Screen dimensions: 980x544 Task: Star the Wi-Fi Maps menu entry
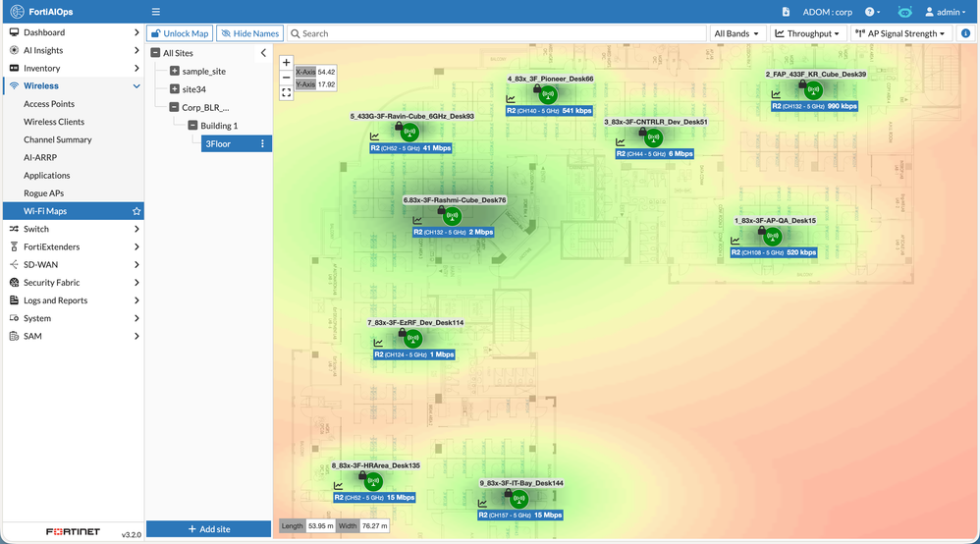pos(136,211)
